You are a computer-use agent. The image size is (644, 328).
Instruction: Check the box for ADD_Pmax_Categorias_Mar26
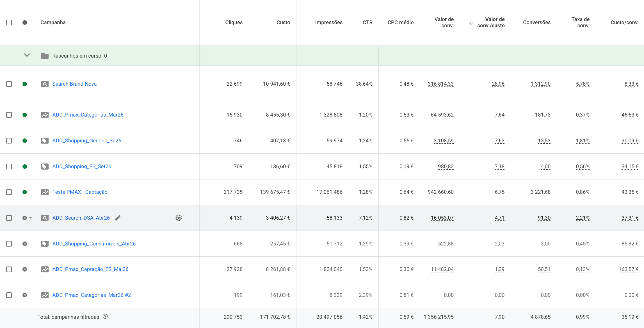tap(9, 115)
